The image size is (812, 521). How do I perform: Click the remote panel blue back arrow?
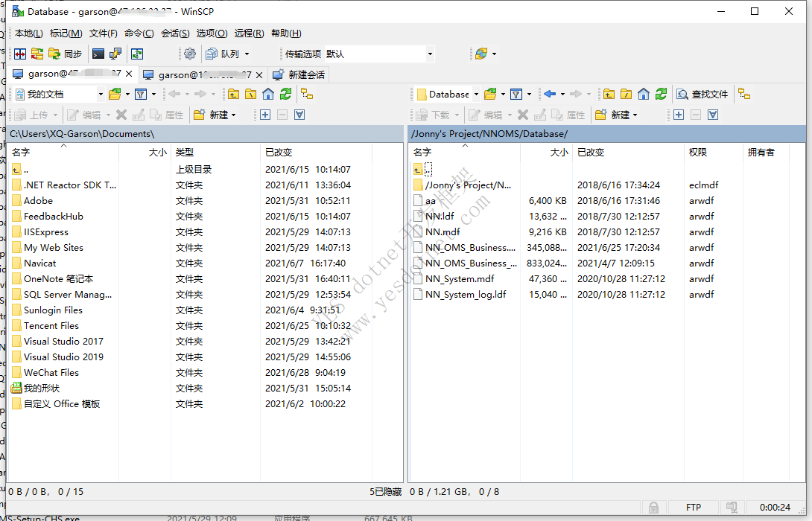(550, 95)
